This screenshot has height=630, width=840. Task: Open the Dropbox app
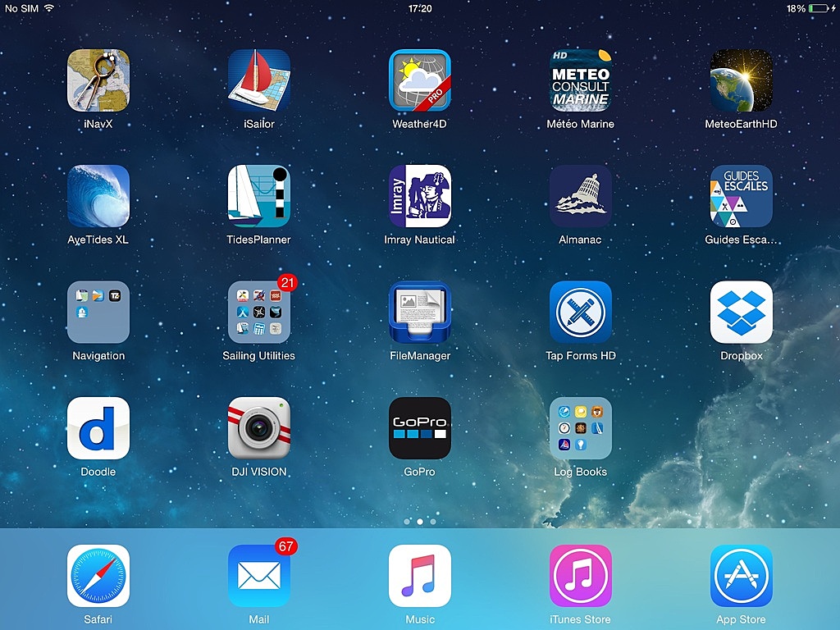tap(741, 313)
